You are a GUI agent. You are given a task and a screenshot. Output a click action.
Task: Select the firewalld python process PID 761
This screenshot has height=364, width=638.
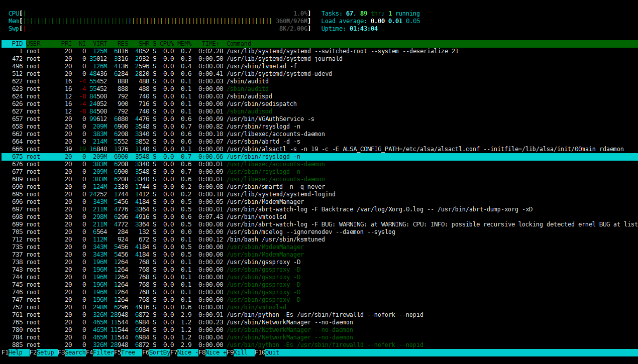pos(319,315)
